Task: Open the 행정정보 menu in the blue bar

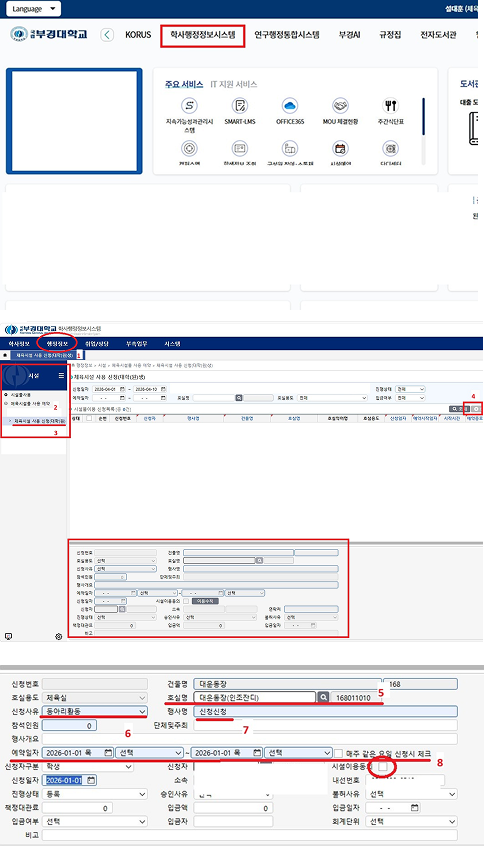Action: (x=57, y=344)
